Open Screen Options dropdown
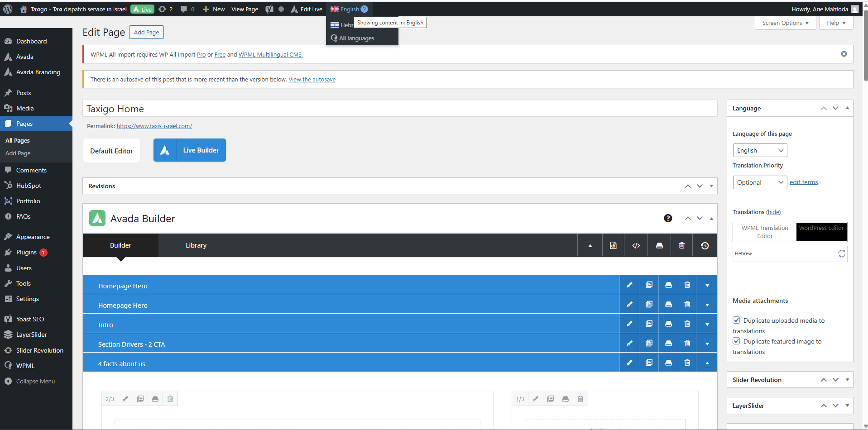 tap(785, 23)
